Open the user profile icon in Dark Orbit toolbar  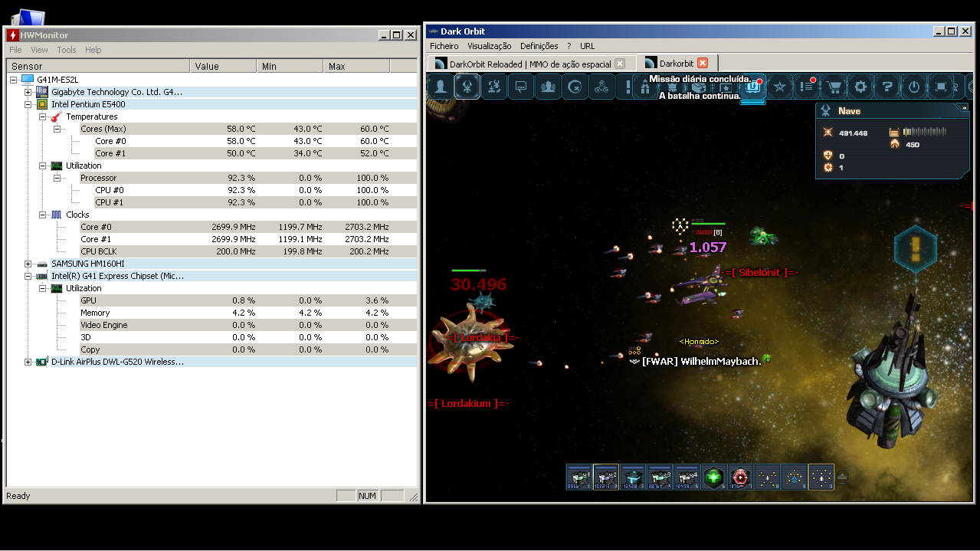[x=441, y=87]
